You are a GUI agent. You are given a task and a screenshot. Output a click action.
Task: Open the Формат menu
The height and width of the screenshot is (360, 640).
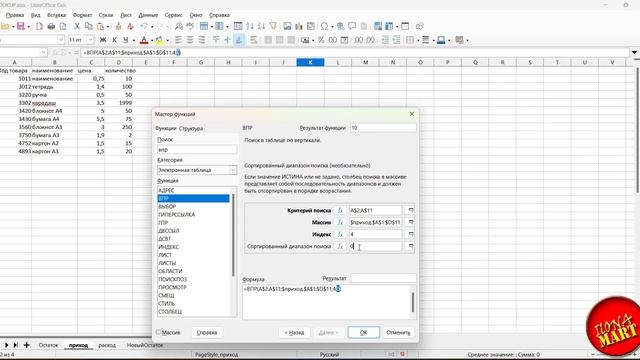[82, 15]
